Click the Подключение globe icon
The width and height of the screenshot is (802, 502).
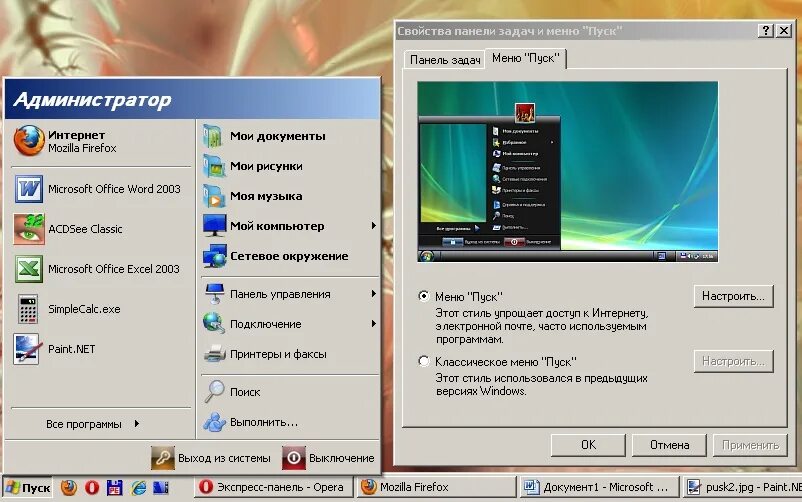(213, 323)
